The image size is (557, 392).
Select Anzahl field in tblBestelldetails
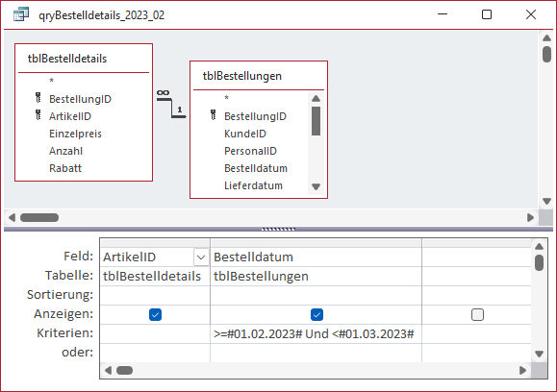(65, 151)
